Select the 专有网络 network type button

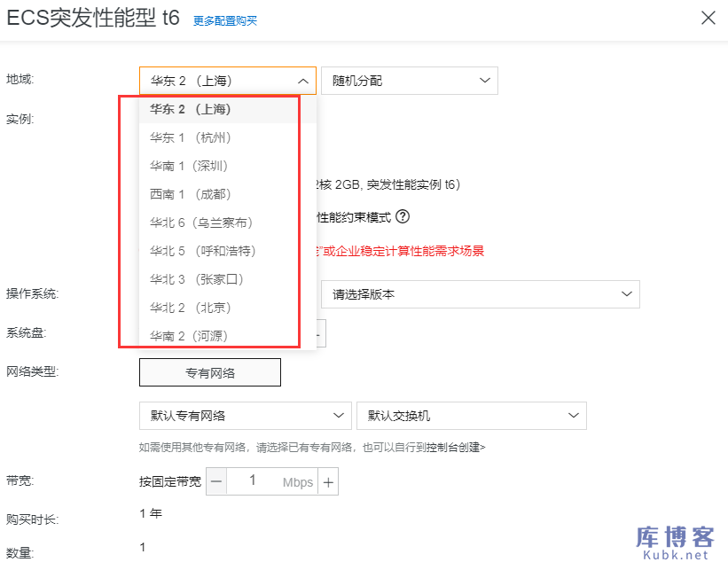(x=210, y=372)
